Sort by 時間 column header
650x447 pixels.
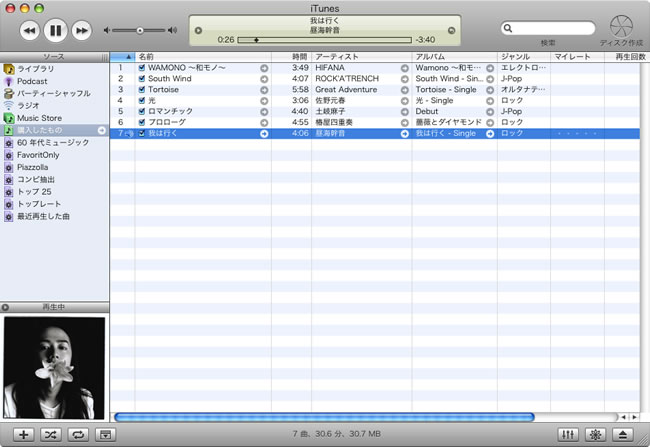click(291, 57)
